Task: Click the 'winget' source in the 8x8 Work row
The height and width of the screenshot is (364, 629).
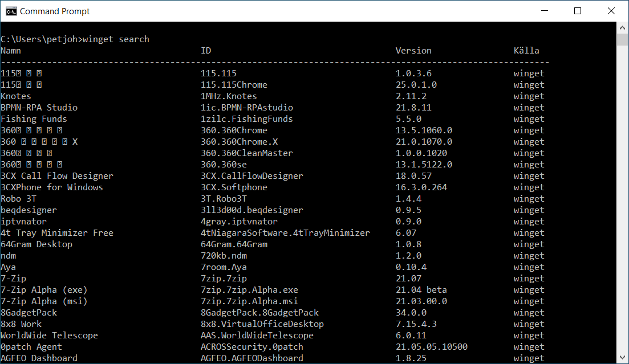Action: click(529, 324)
